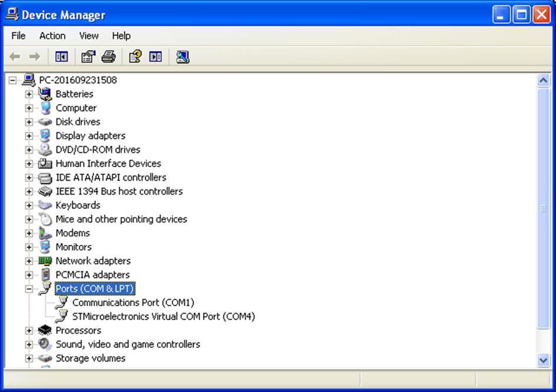Screen dimensions: 556x392
Task: Select the Human Interface Devices label
Action: click(x=108, y=164)
